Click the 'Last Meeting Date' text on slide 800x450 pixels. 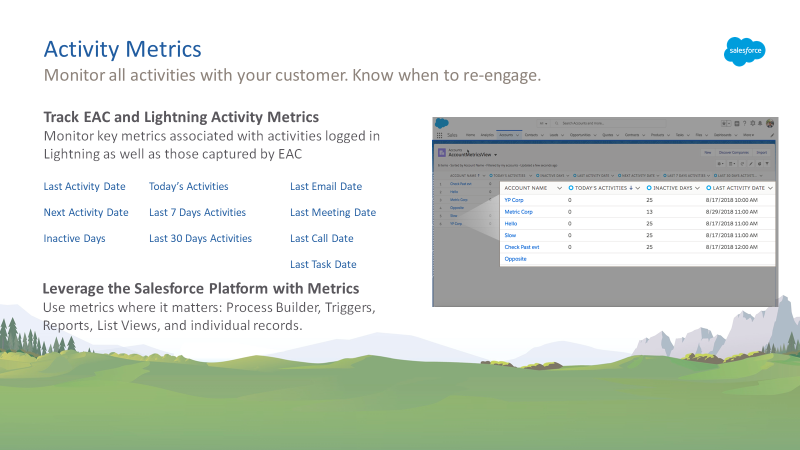333,212
